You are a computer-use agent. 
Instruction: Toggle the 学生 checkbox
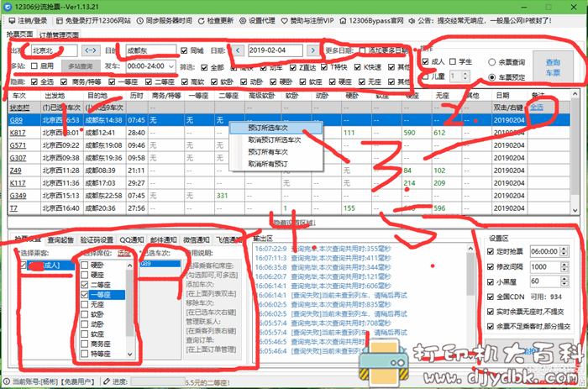pyautogui.click(x=453, y=61)
